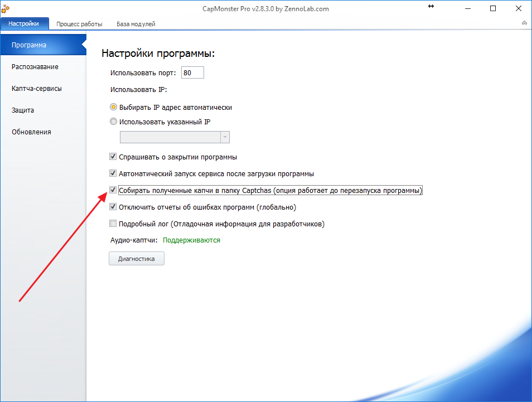The height and width of the screenshot is (402, 532).
Task: Click the CapMonster gear icon in title bar
Action: coord(5,9)
